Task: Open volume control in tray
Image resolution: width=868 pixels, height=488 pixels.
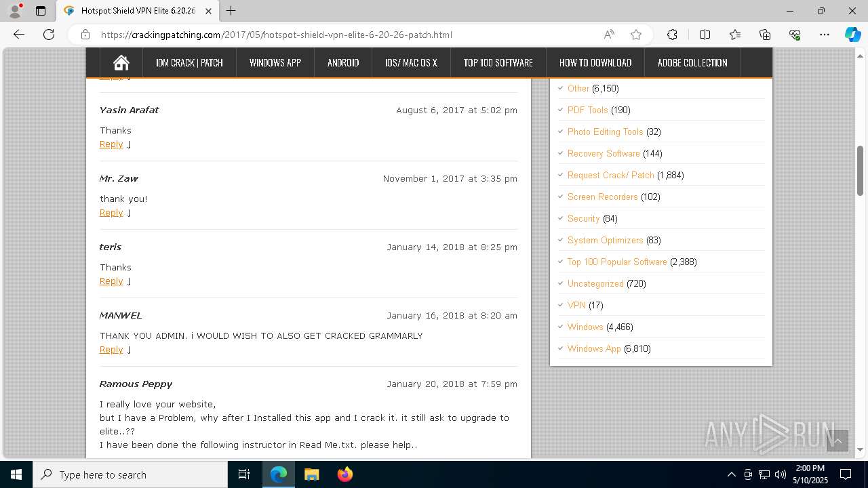Action: (x=781, y=474)
